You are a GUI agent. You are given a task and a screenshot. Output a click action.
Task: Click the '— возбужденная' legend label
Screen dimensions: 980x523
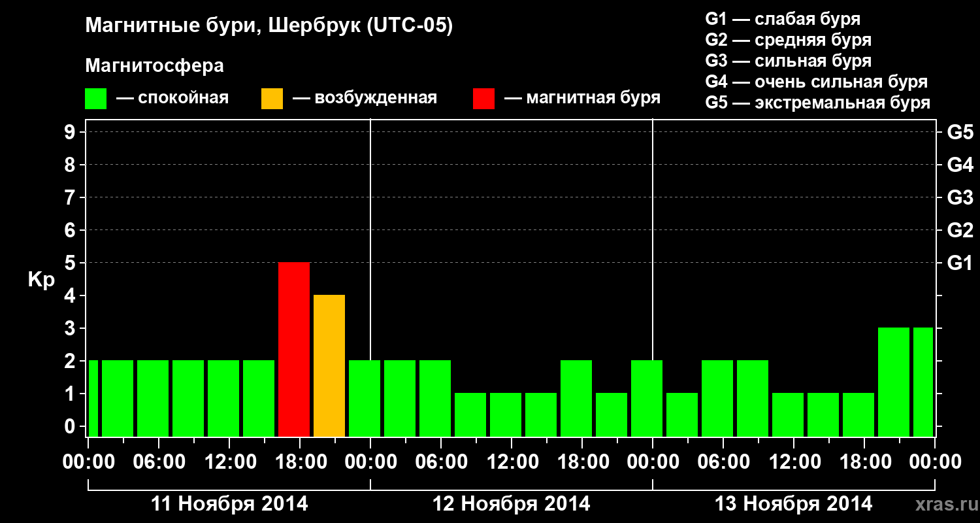365,99
